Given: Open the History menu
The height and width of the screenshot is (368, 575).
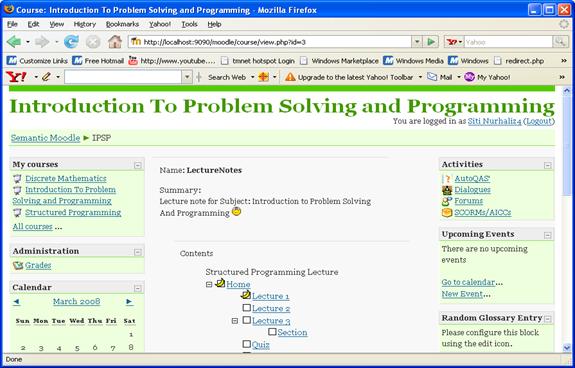Looking at the screenshot, I should (85, 24).
